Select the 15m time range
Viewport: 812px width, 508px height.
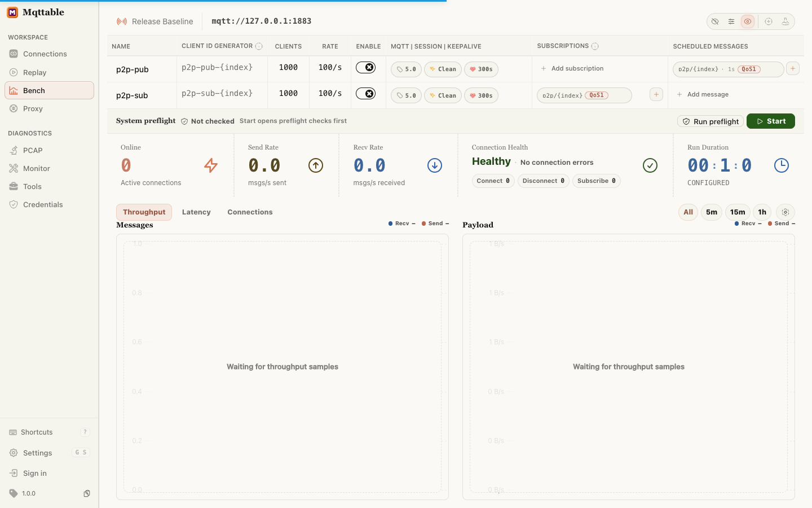[738, 212]
